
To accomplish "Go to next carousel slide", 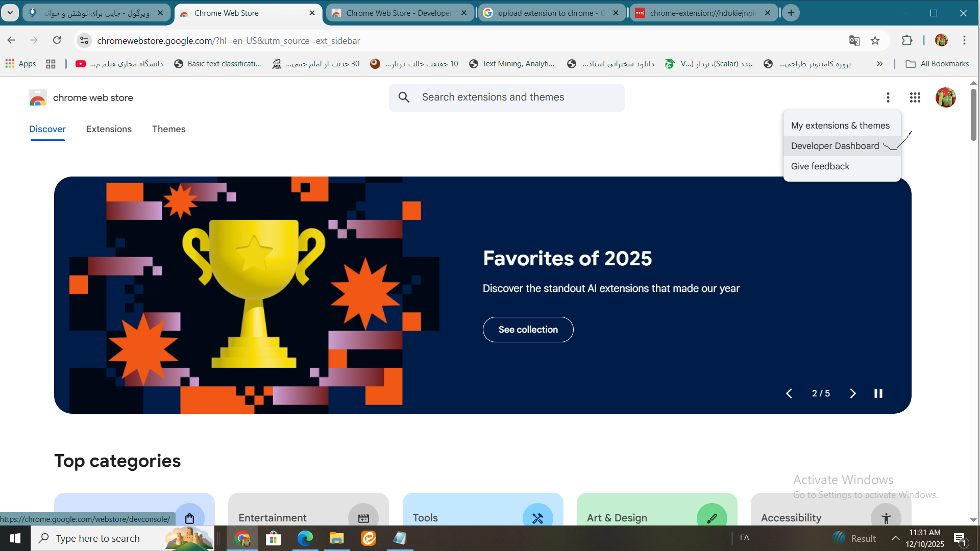I will (852, 393).
